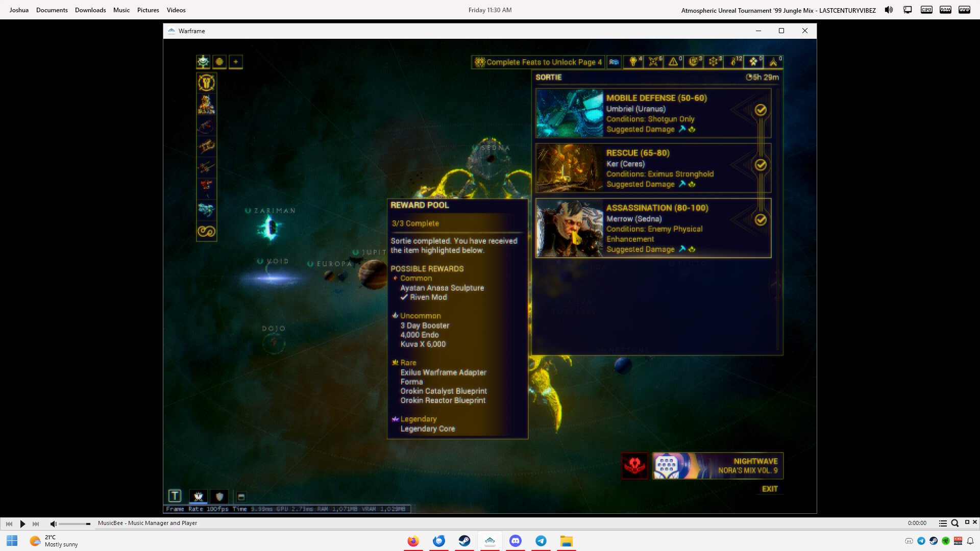Click the shield icon in bottom bar

tap(219, 496)
